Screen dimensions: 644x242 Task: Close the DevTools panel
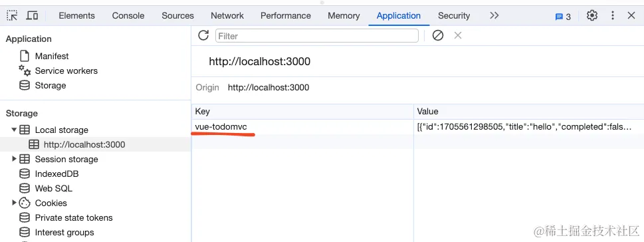pyautogui.click(x=631, y=15)
